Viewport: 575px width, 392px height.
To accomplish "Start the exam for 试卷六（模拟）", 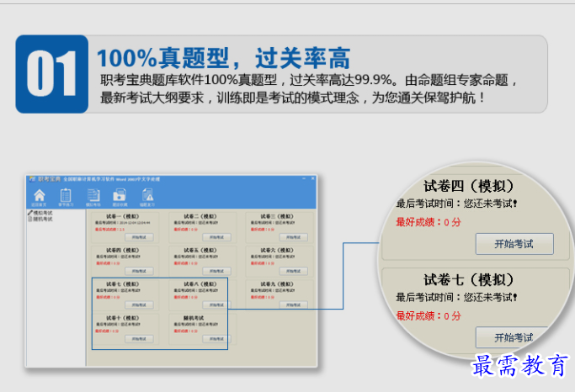I will click(x=293, y=271).
